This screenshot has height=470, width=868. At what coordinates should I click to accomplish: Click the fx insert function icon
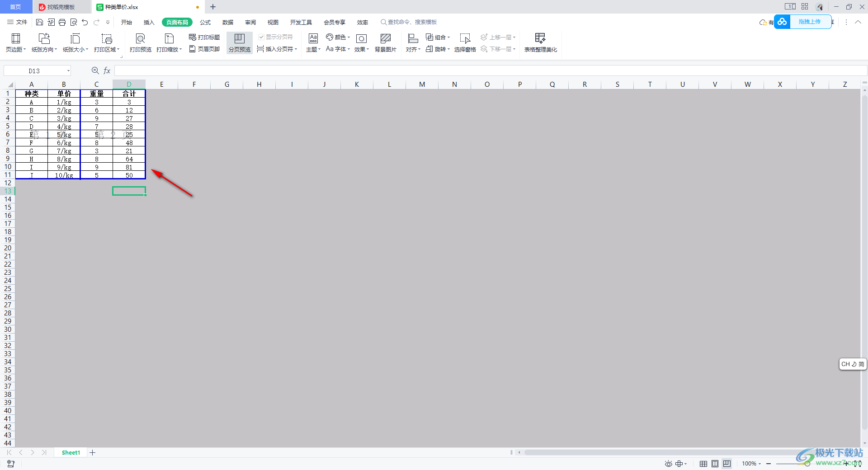pos(107,70)
